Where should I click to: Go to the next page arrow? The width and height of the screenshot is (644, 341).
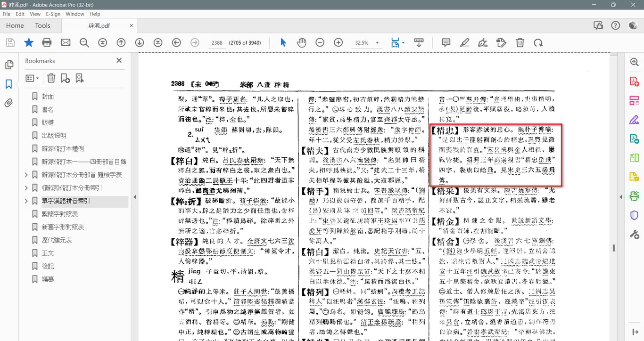[x=140, y=43]
